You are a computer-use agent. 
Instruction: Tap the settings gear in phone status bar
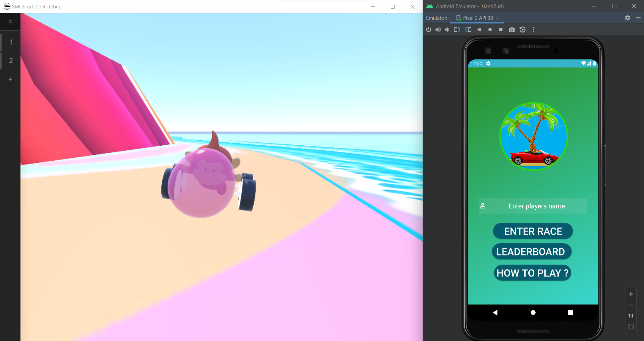488,63
